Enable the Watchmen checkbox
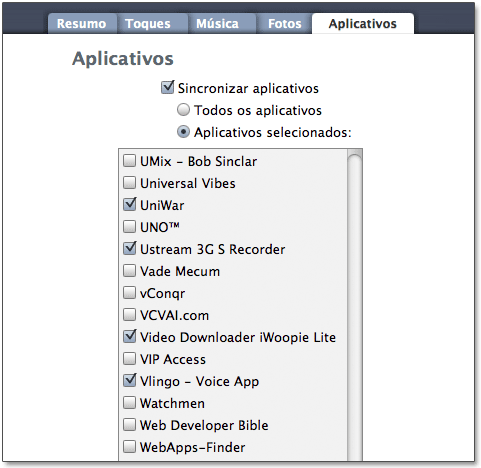 (x=129, y=403)
